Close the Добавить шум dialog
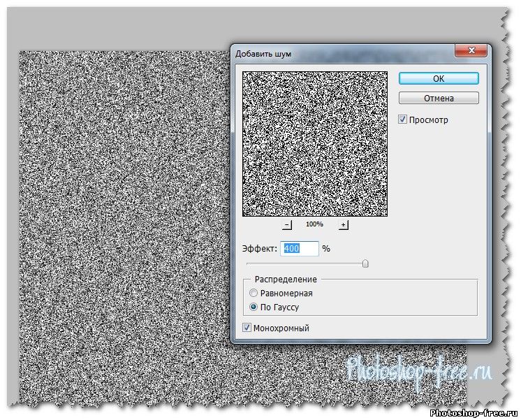The width and height of the screenshot is (521, 420). (470, 52)
